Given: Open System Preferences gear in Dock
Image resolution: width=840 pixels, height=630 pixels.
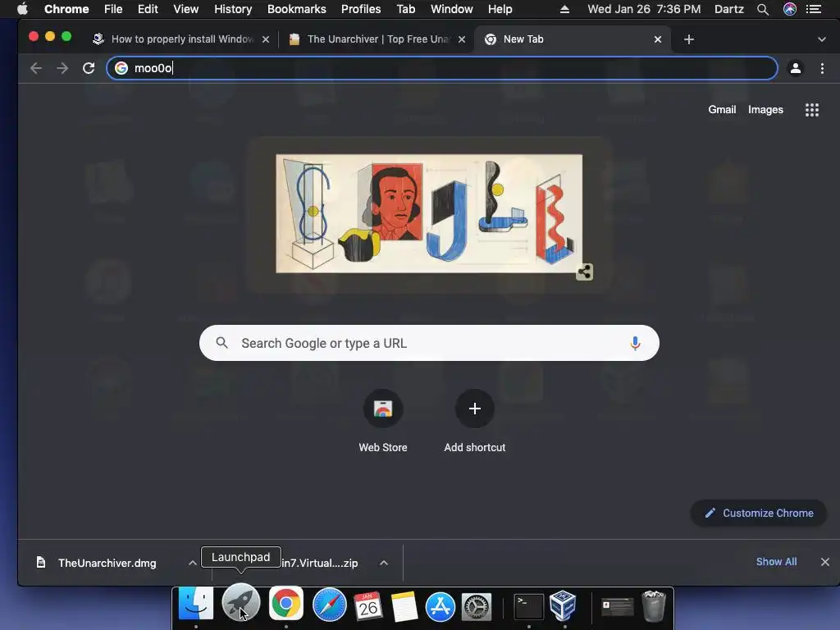Looking at the screenshot, I should point(477,607).
